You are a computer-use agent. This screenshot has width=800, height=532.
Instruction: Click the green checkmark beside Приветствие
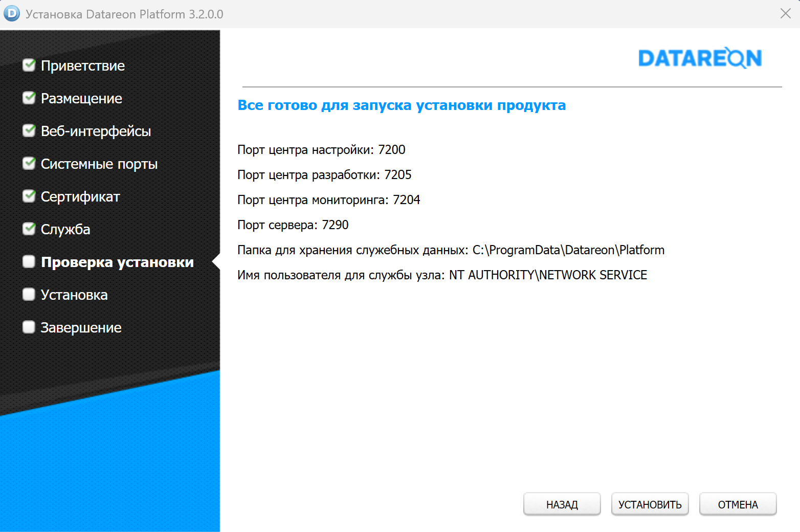(29, 65)
